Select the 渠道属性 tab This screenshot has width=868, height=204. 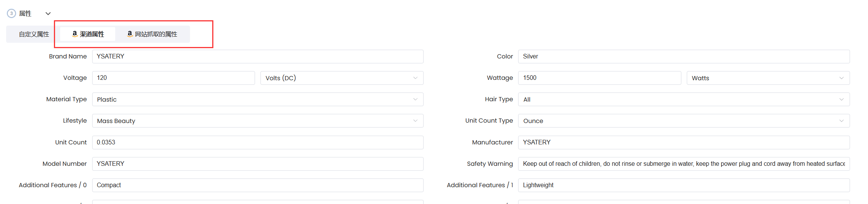click(88, 34)
